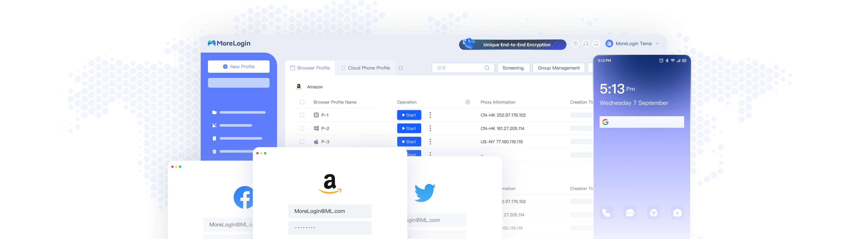Click the Screening button
Screen dimensions: 868x239
(x=513, y=68)
